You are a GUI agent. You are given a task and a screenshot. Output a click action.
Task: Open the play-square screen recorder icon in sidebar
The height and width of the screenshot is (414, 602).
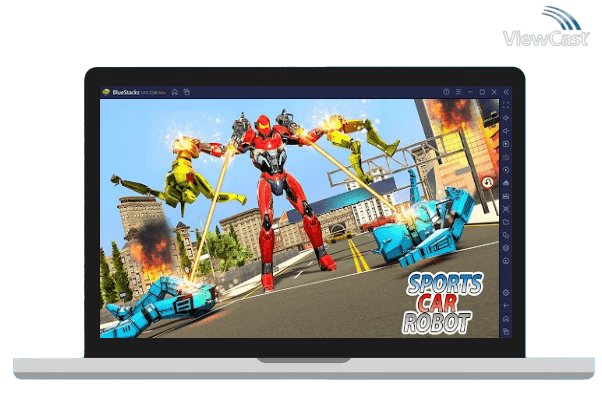point(506,144)
